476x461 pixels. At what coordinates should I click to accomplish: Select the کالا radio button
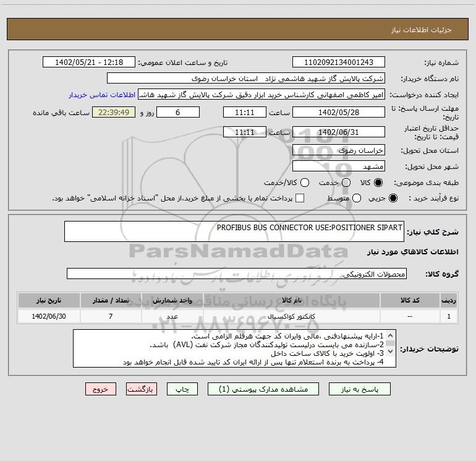pyautogui.click(x=378, y=183)
